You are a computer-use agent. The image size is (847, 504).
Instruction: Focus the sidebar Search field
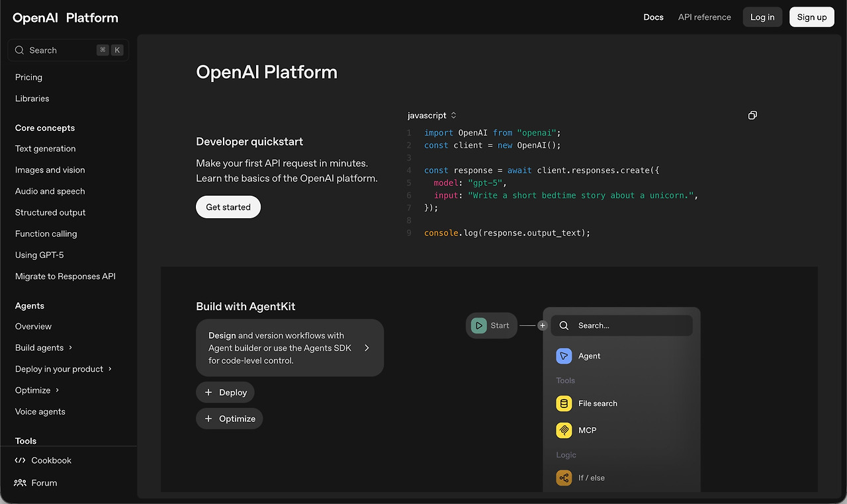(x=68, y=50)
